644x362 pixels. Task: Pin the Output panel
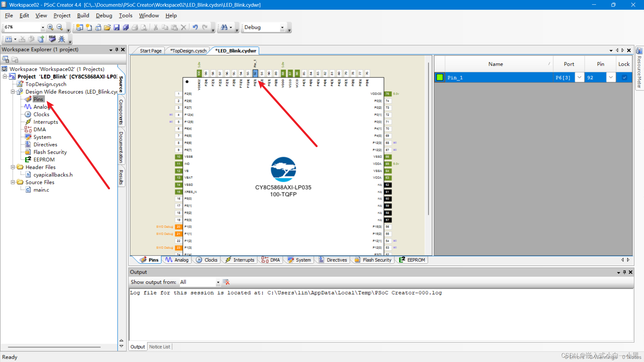point(625,272)
